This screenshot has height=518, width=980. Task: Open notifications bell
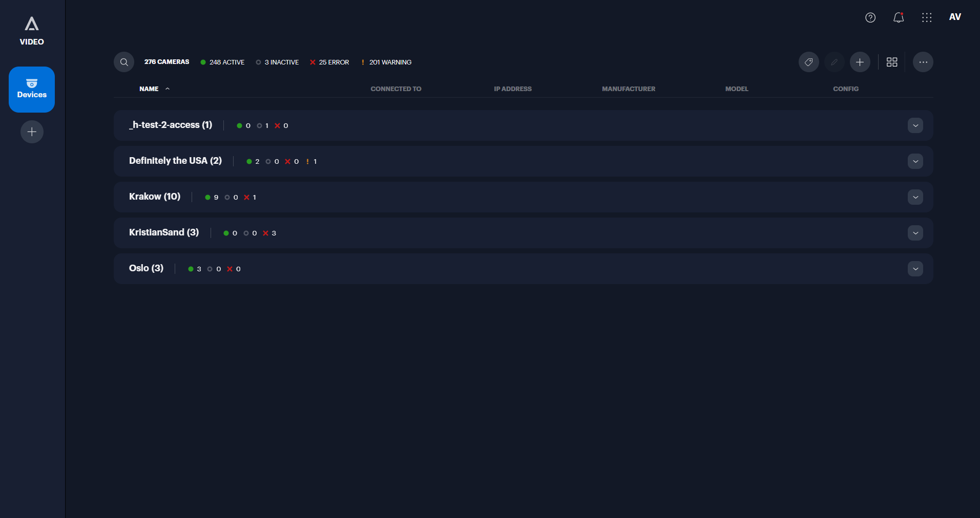pyautogui.click(x=899, y=18)
